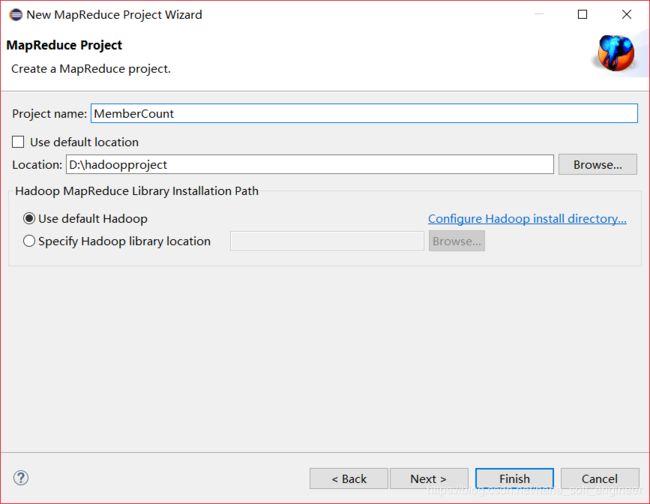Open Configure Hadoop install directory link
Viewport: 650px width, 504px height.
click(527, 218)
